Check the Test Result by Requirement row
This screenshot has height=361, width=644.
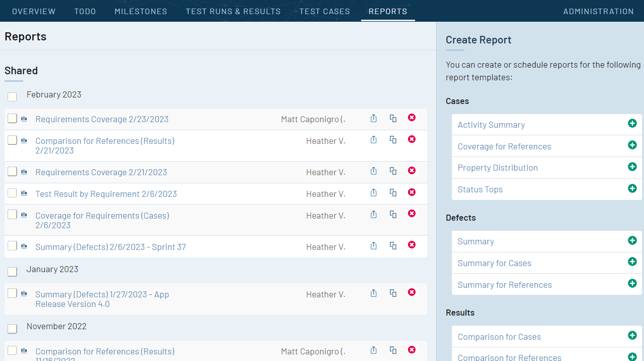[x=12, y=193]
